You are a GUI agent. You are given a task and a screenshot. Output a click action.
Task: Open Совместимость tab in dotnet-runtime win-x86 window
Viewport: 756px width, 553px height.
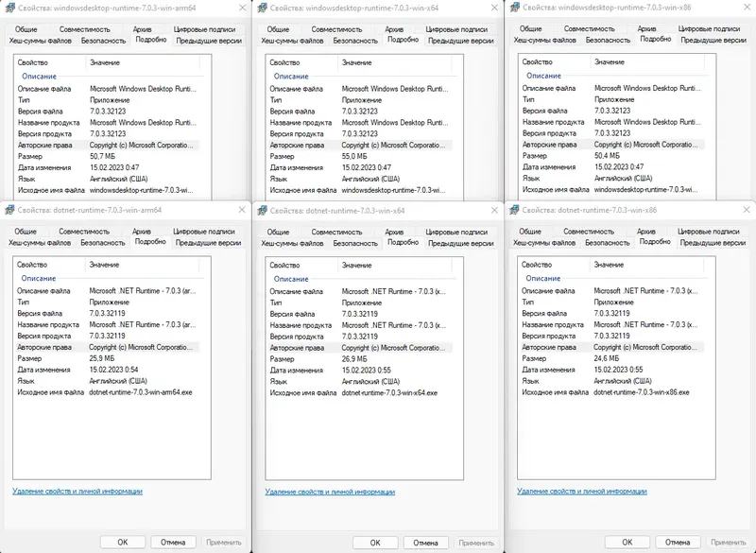point(589,232)
